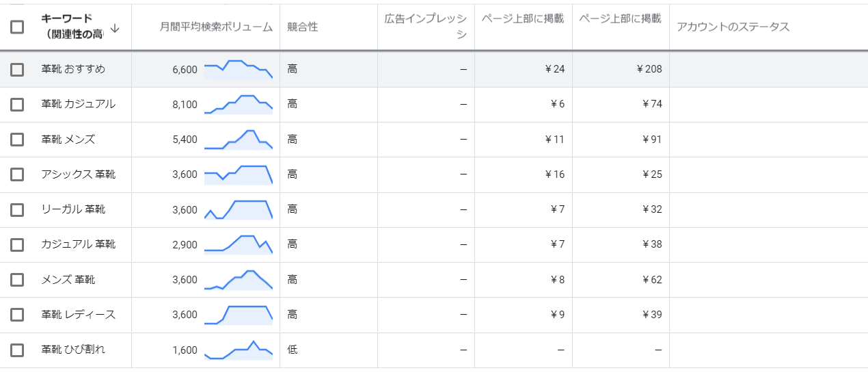This screenshot has width=868, height=377.
Task: Click keyword アシックス 革靴
Action: (78, 174)
